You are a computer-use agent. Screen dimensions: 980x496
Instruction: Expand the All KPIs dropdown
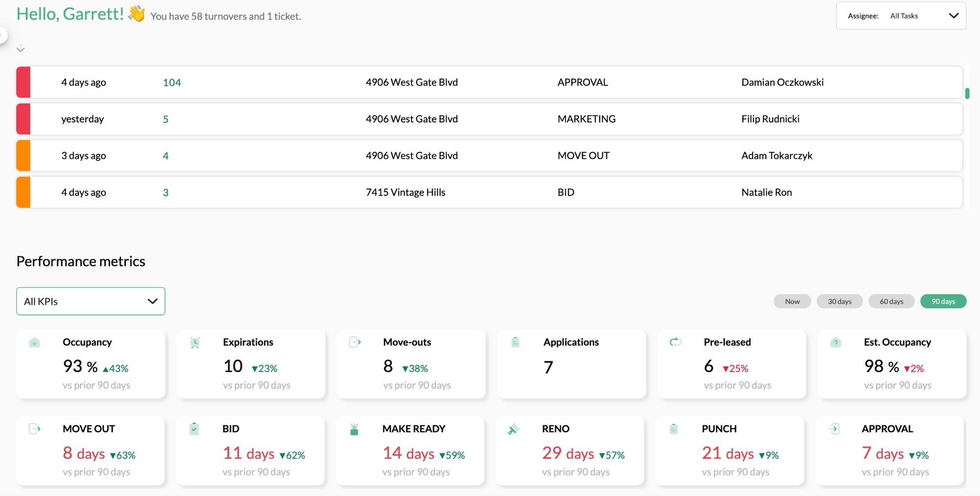[x=90, y=301]
